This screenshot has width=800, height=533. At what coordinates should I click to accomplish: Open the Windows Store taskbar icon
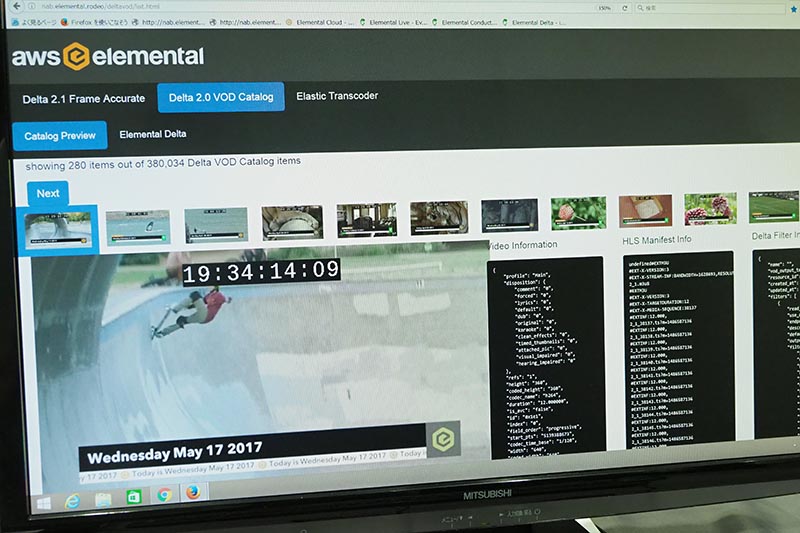[x=134, y=496]
